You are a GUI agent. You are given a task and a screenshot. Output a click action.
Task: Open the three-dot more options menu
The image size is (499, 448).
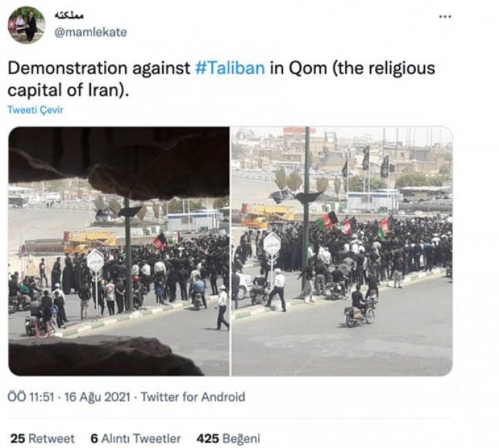[445, 17]
